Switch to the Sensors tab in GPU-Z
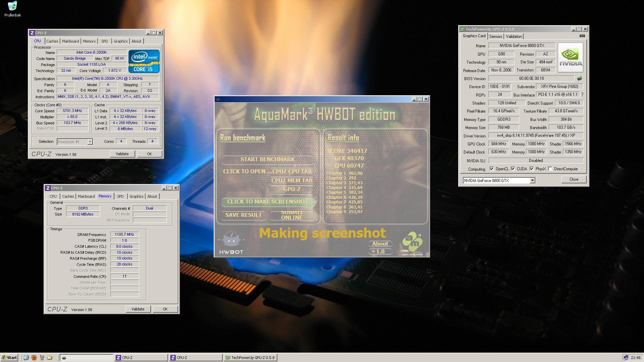 click(x=495, y=37)
